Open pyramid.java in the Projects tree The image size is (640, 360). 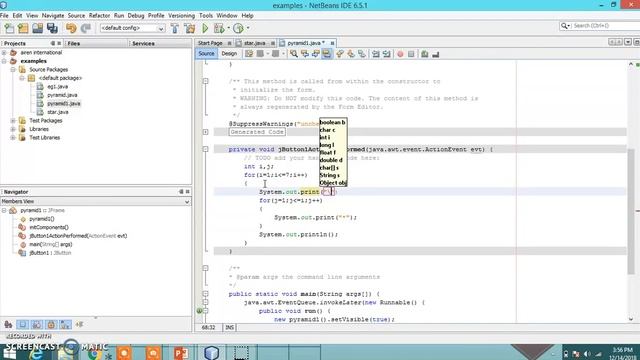[x=62, y=95]
